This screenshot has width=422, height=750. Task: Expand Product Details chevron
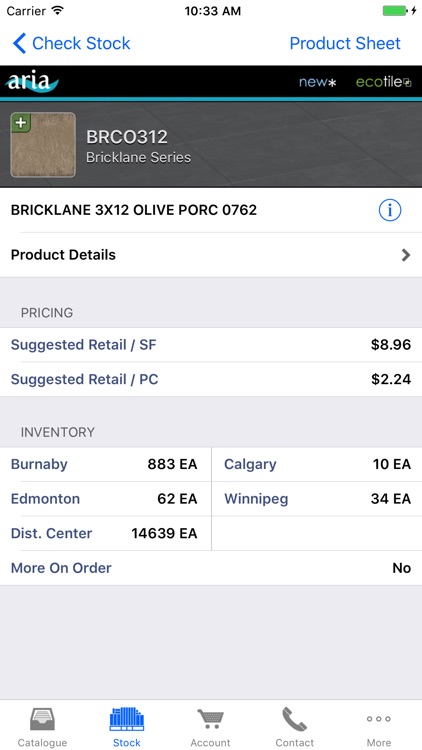(x=406, y=255)
